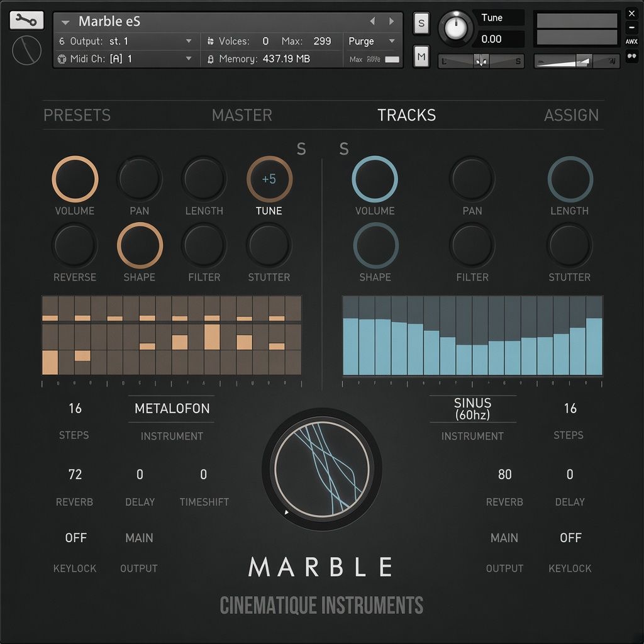Switch to the PRESETS tab
This screenshot has height=644, width=644.
click(x=77, y=116)
